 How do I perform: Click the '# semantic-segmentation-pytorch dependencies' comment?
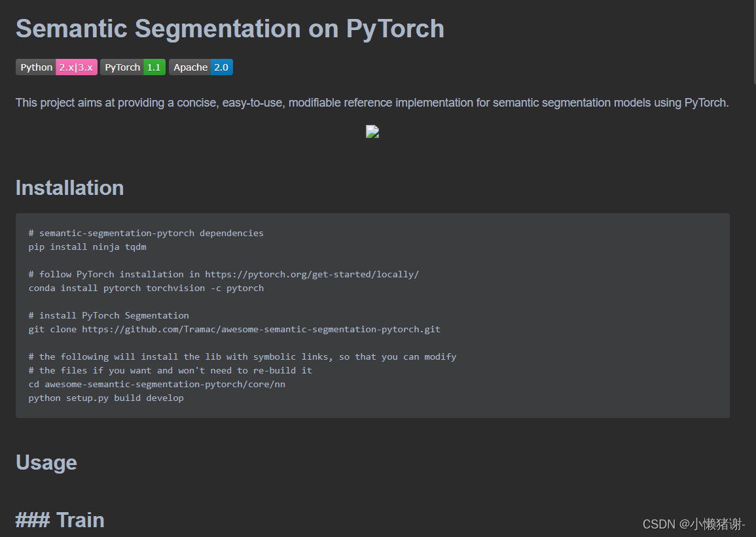coord(146,233)
